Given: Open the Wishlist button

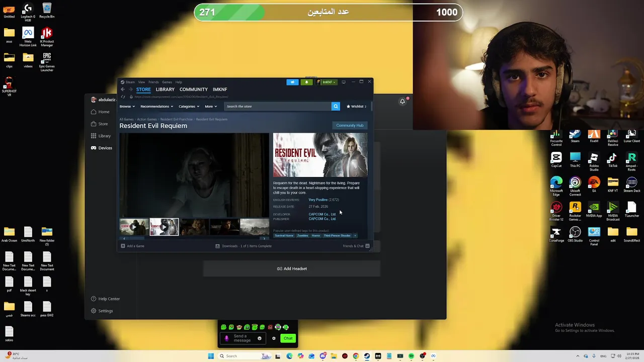Looking at the screenshot, I should (356, 106).
